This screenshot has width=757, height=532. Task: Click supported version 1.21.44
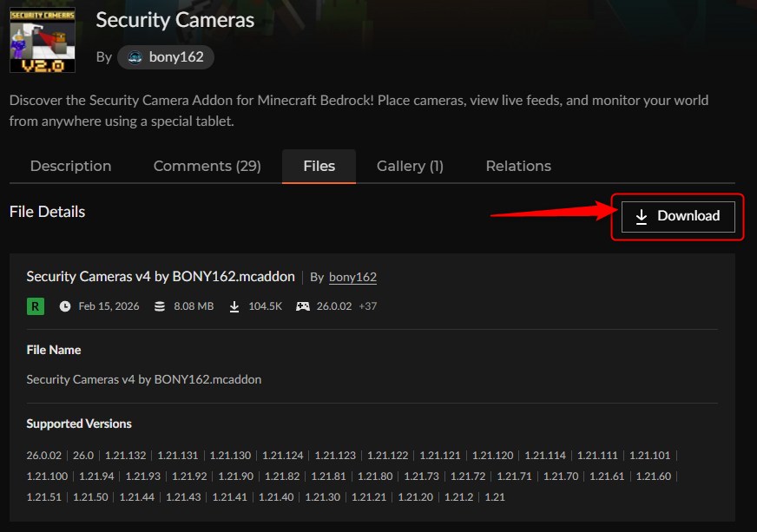[136, 496]
